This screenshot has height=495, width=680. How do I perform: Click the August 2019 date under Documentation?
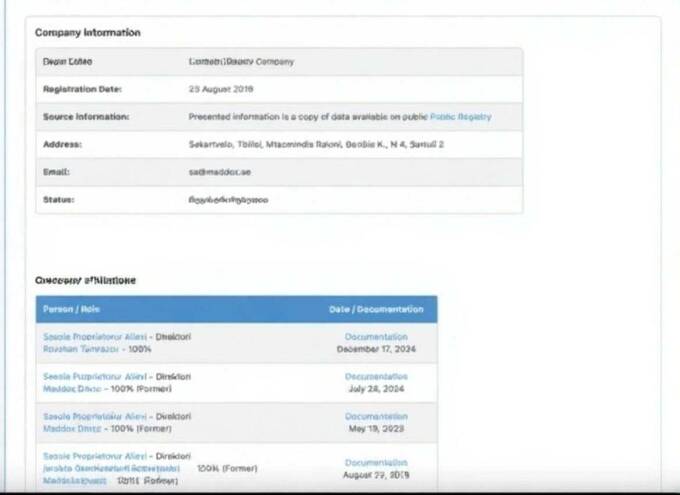pyautogui.click(x=376, y=475)
